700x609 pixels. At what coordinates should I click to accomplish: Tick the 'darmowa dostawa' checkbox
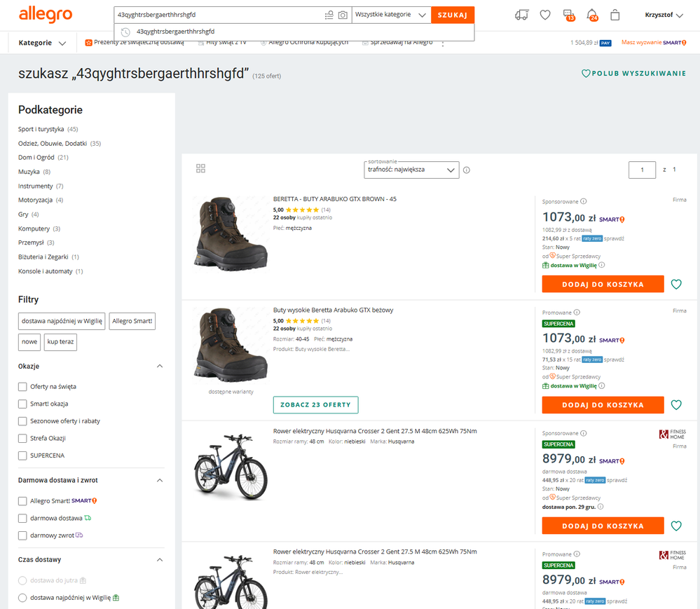click(x=22, y=519)
